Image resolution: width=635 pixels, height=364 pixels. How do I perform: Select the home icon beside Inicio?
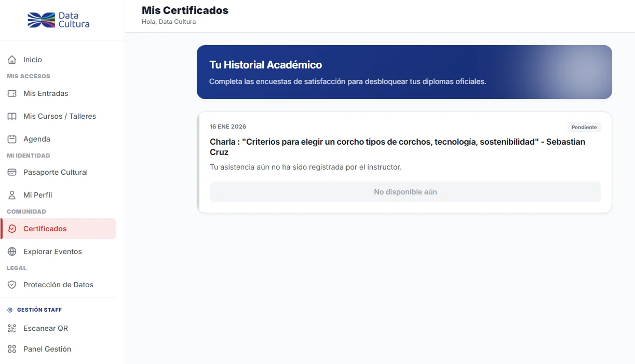click(11, 59)
